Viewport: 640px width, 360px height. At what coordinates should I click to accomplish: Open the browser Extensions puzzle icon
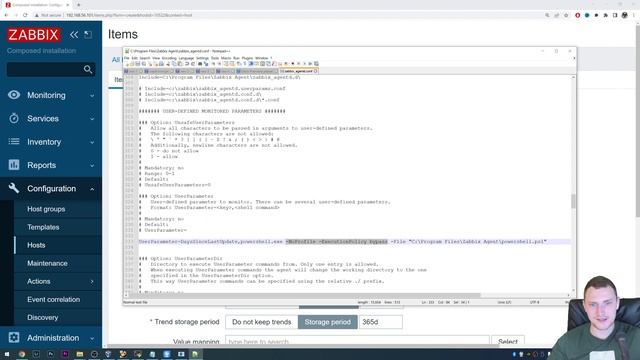(x=606, y=15)
